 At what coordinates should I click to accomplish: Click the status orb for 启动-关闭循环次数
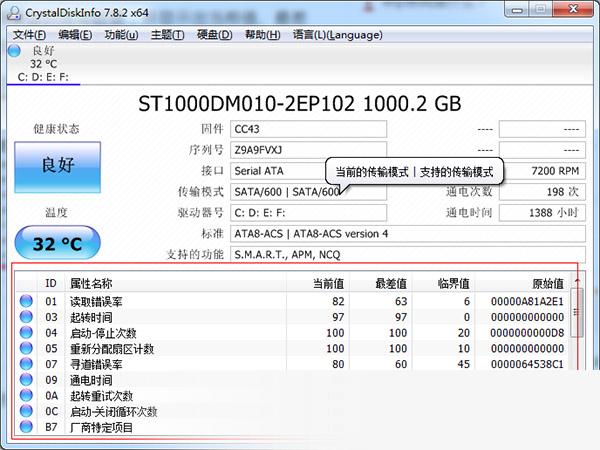[26, 411]
